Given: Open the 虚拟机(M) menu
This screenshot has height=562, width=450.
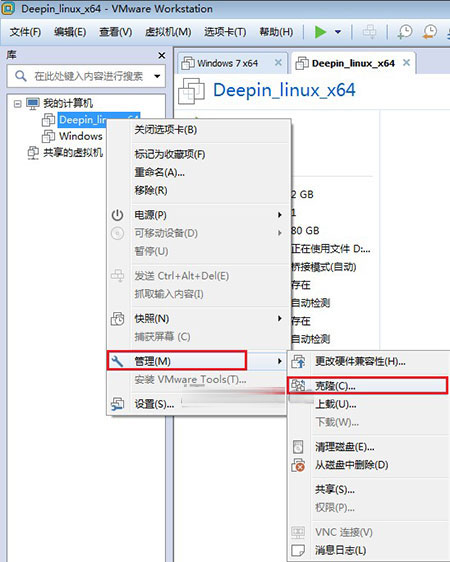Looking at the screenshot, I should pos(168,32).
